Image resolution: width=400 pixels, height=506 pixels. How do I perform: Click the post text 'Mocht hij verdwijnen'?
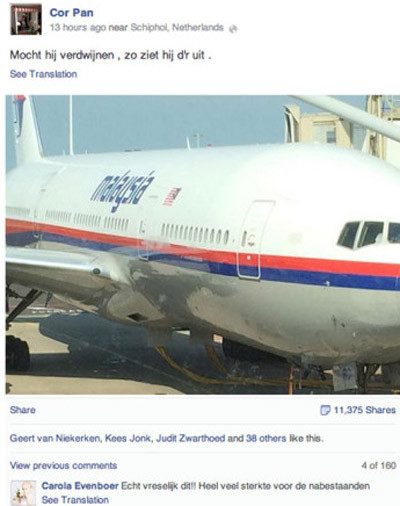point(62,55)
